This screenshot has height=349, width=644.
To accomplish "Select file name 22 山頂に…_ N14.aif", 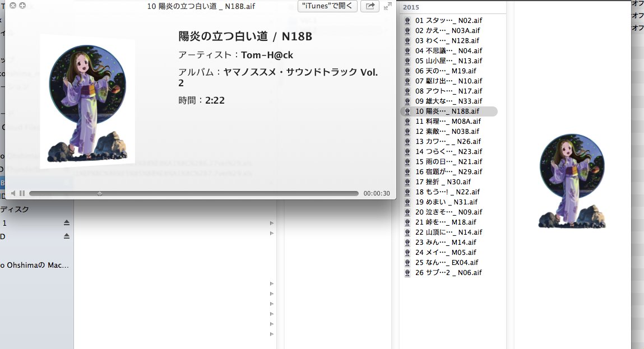I will tap(448, 232).
